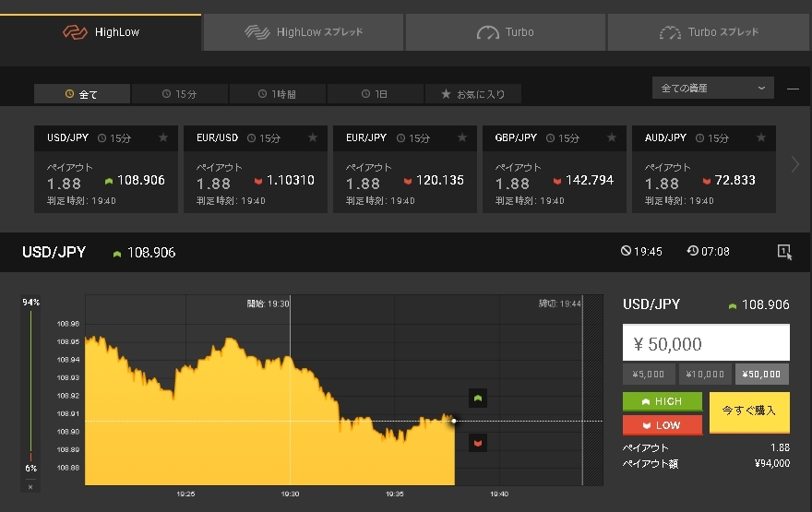
Task: Click the AUD/JPY price 72.833
Action: tap(735, 180)
